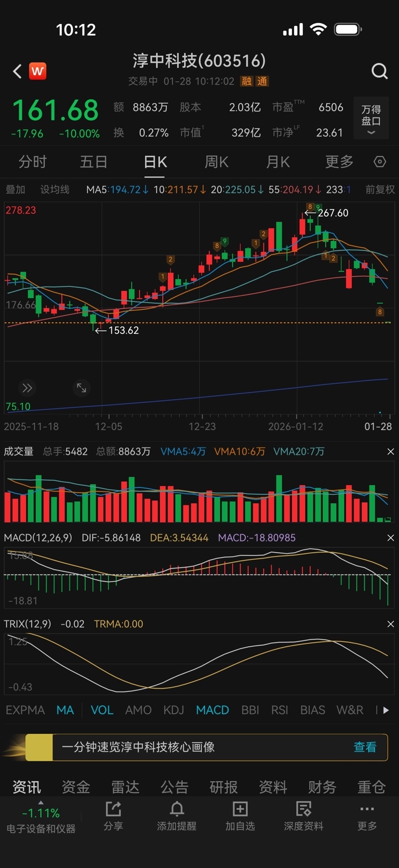This screenshot has height=868, width=399.
Task: Close the TRIX indicator panel
Action: pyautogui.click(x=390, y=624)
